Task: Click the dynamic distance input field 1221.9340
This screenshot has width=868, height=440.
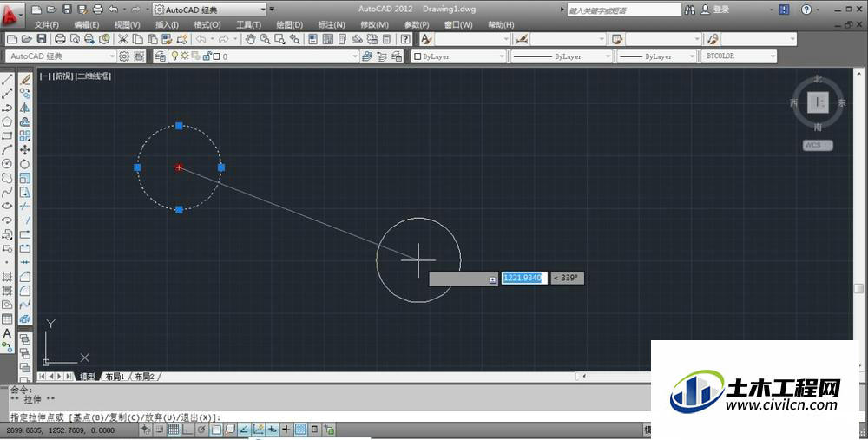Action: (x=524, y=278)
